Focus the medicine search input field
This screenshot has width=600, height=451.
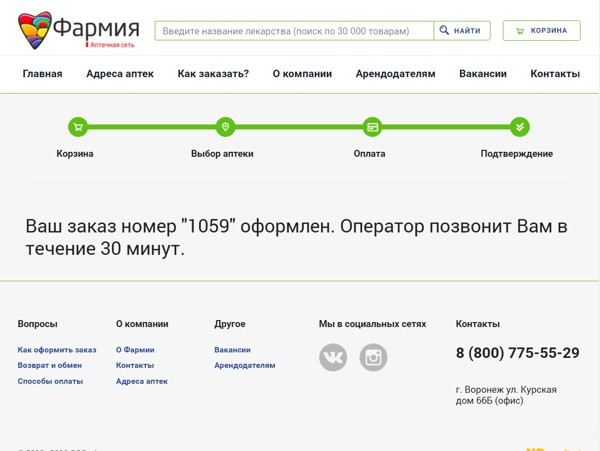click(294, 31)
